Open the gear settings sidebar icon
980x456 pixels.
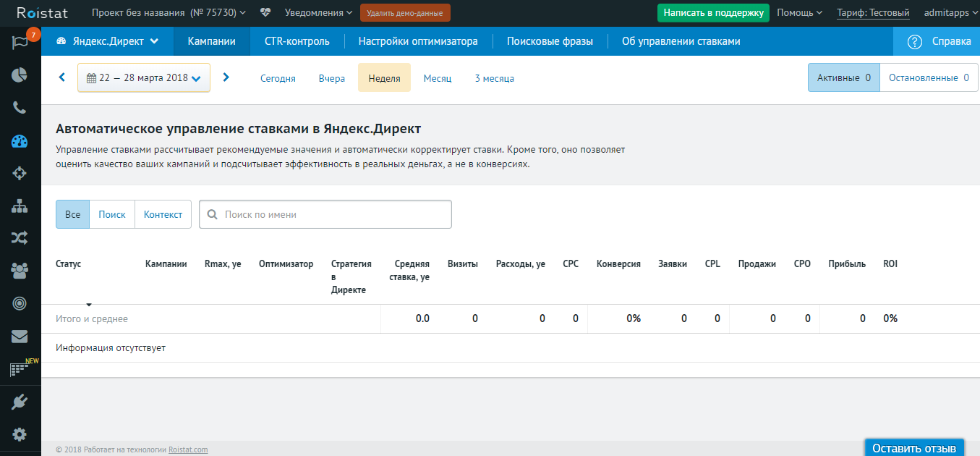20,434
